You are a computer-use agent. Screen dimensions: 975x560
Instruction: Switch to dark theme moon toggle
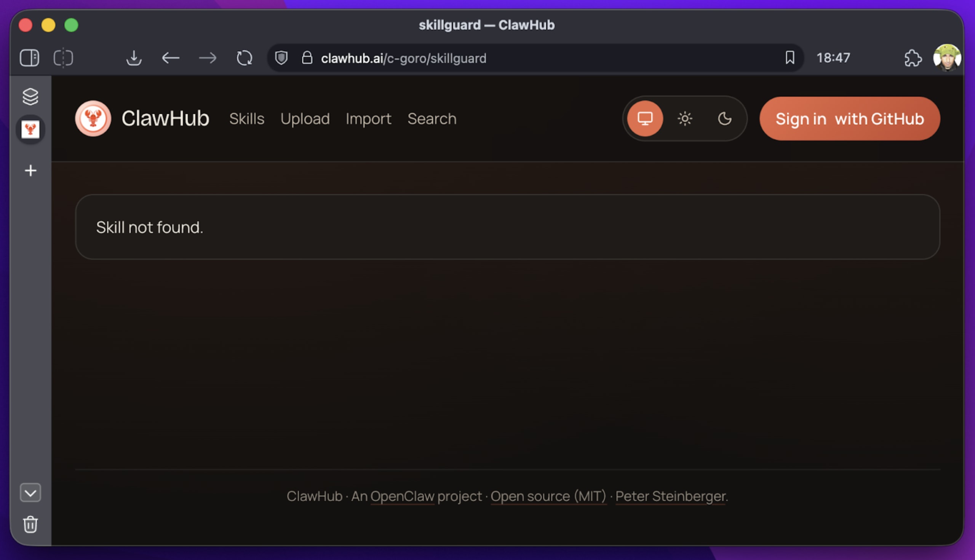pyautogui.click(x=724, y=118)
